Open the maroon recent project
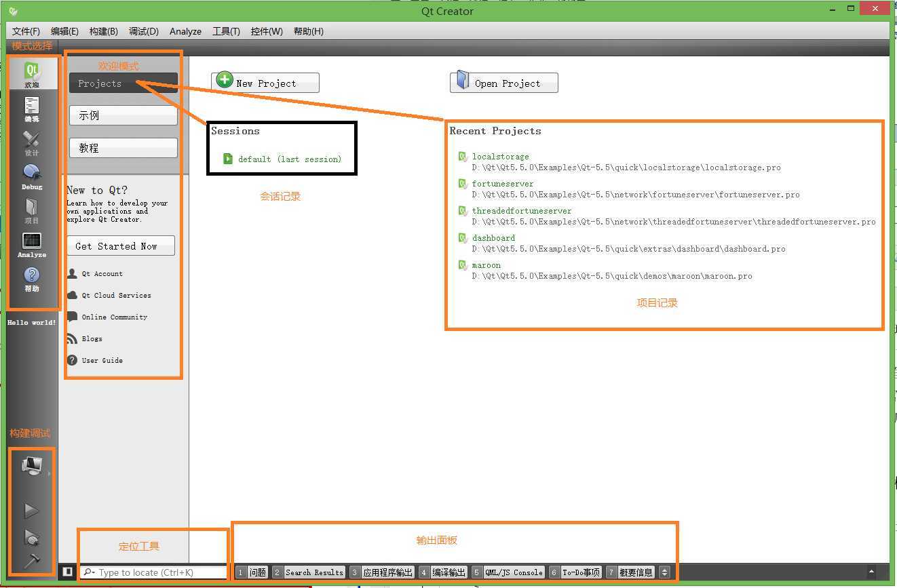 pyautogui.click(x=486, y=265)
